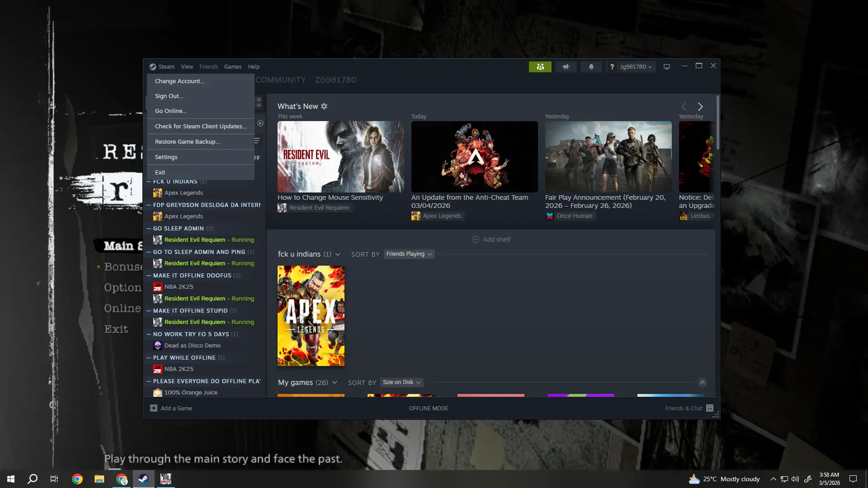Viewport: 868px width, 488px height.
Task: Open the My games shelf dropdown
Action: pyautogui.click(x=335, y=382)
